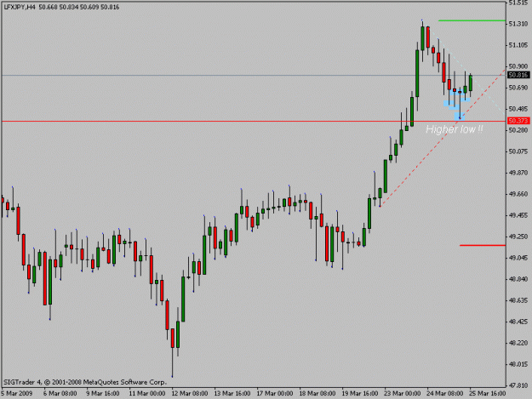532x399 pixels.
Task: Click the '13 Mar 16:00' time label
Action: [232, 394]
